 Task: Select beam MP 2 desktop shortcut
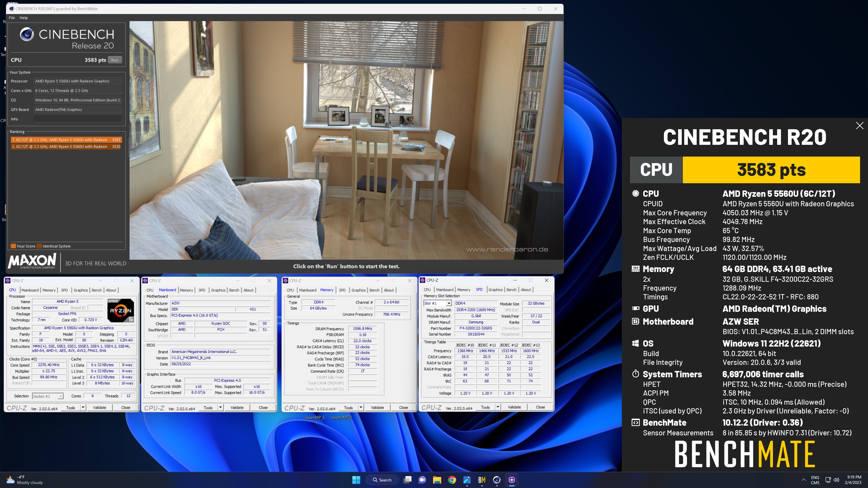(341, 418)
